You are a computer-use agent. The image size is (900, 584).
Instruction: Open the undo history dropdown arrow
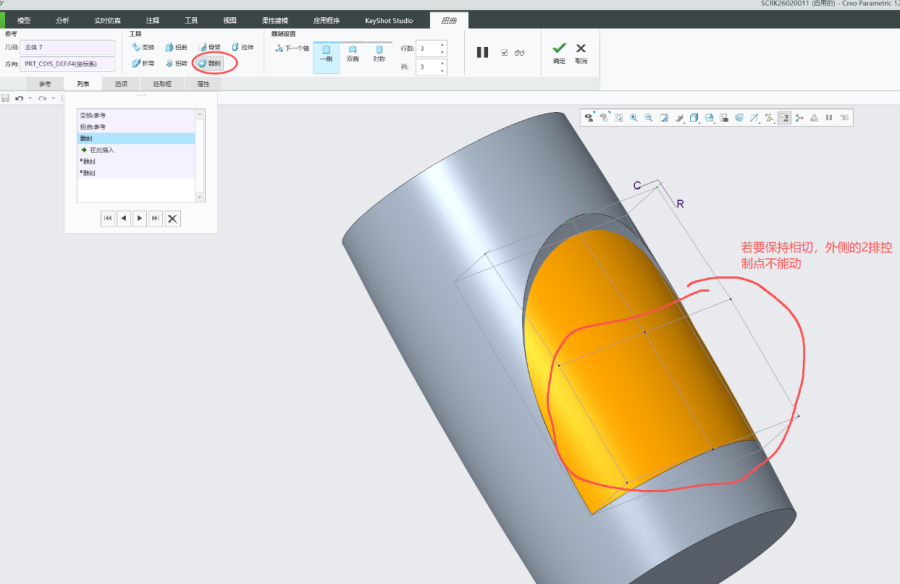coord(30,98)
